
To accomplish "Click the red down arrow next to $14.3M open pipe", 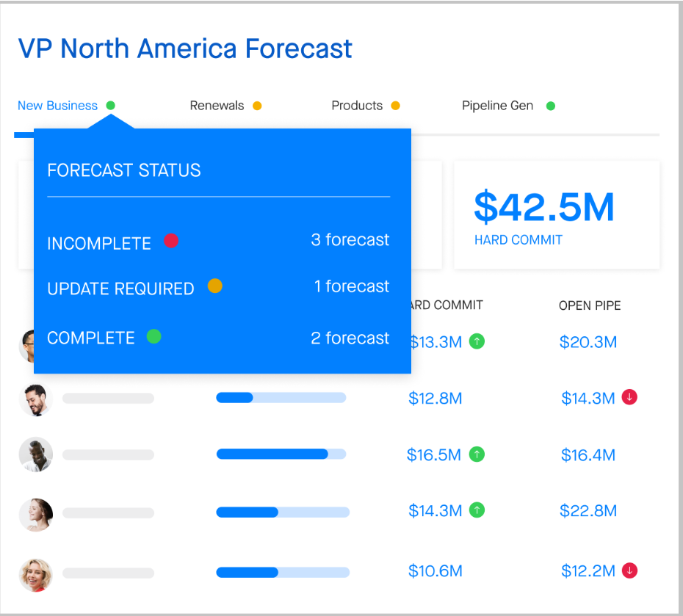I will [x=629, y=396].
